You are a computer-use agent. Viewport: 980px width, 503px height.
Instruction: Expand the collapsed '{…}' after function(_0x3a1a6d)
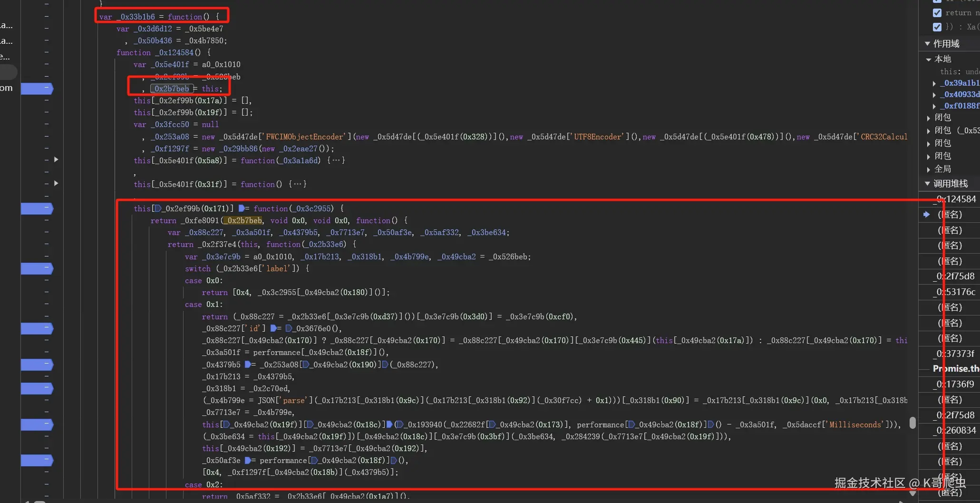pyautogui.click(x=336, y=160)
